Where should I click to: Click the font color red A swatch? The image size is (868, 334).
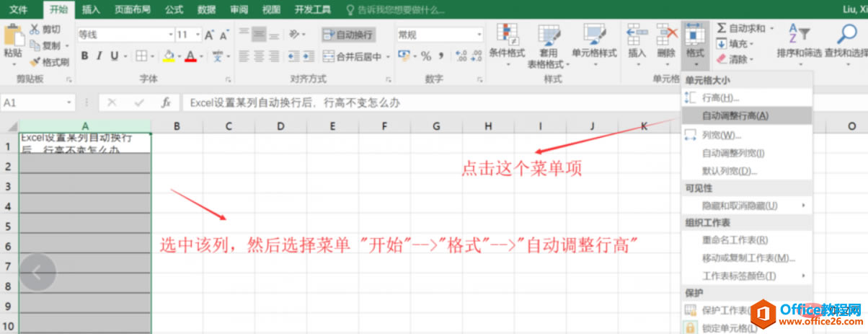coord(190,56)
